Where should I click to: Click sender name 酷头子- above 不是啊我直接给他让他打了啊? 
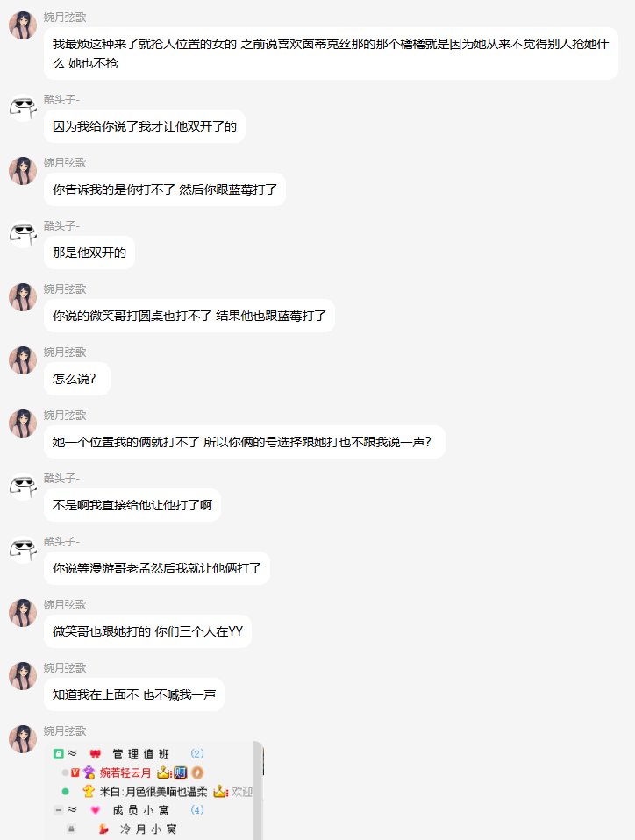[x=61, y=478]
